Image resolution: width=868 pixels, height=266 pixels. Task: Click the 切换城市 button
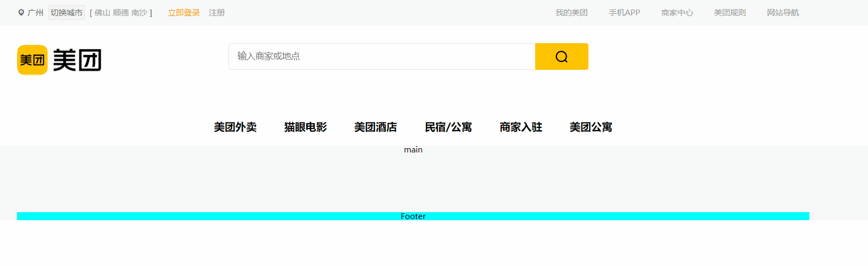[x=67, y=12]
